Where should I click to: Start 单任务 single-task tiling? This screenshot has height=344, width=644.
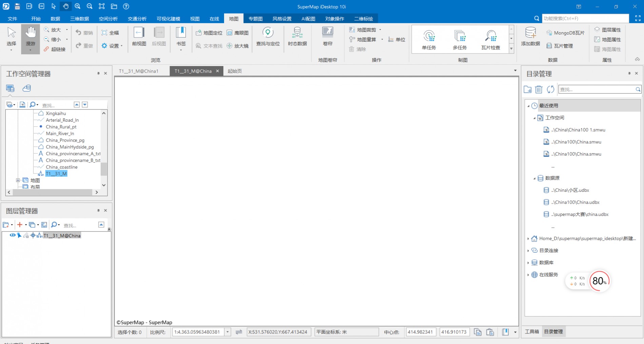(429, 40)
